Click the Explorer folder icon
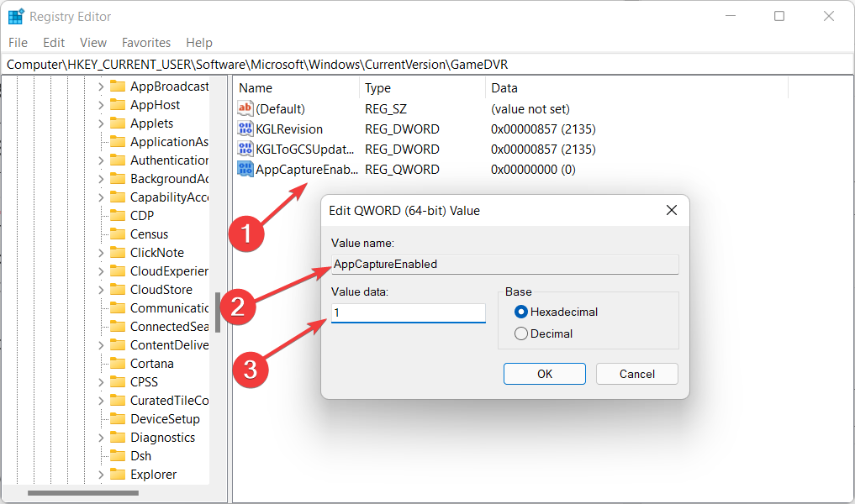Viewport: 855px width, 504px height. pos(118,475)
